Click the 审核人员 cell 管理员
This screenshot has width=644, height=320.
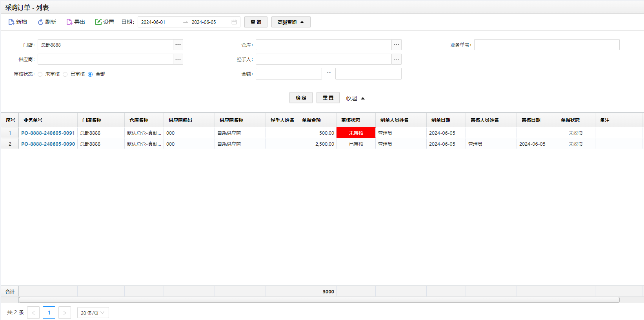click(x=491, y=144)
